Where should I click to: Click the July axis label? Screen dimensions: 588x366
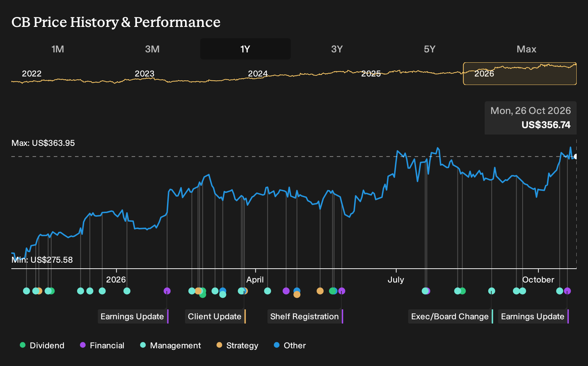(x=396, y=280)
